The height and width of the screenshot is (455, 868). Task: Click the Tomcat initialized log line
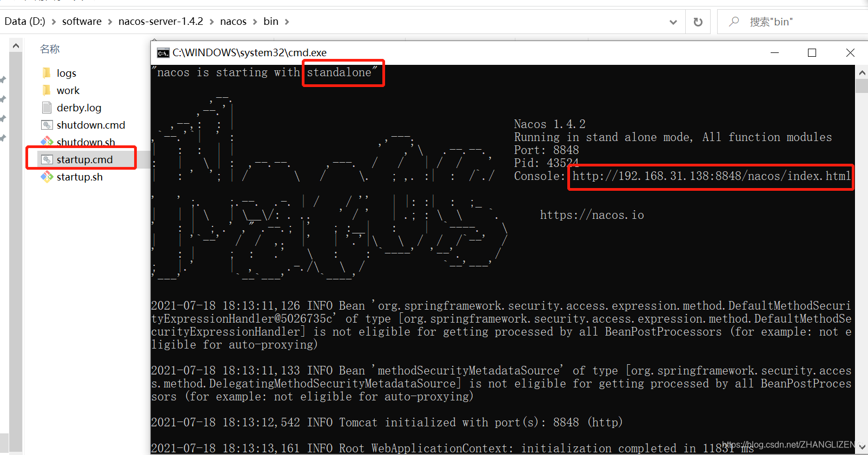[387, 423]
